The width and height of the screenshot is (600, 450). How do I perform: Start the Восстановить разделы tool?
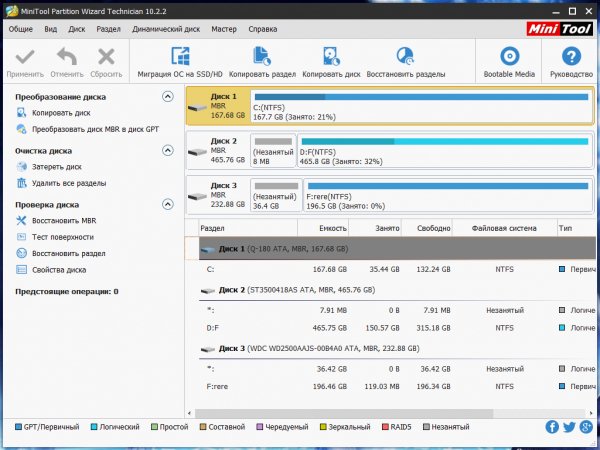coord(406,62)
